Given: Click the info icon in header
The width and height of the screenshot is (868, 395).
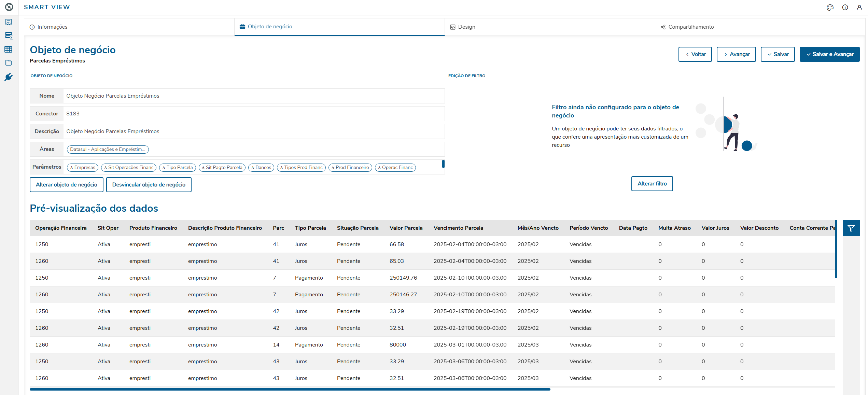Looking at the screenshot, I should pyautogui.click(x=845, y=8).
